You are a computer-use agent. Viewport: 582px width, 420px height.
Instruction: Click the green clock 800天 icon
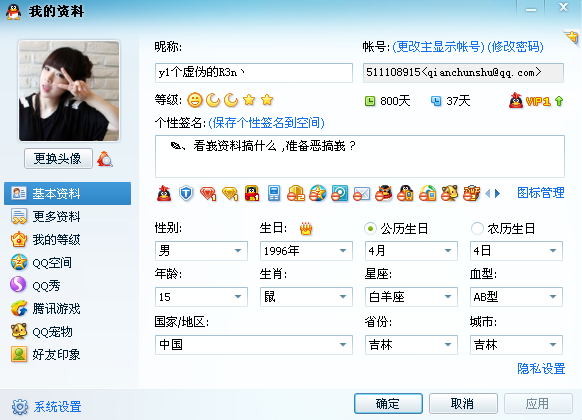tap(370, 101)
